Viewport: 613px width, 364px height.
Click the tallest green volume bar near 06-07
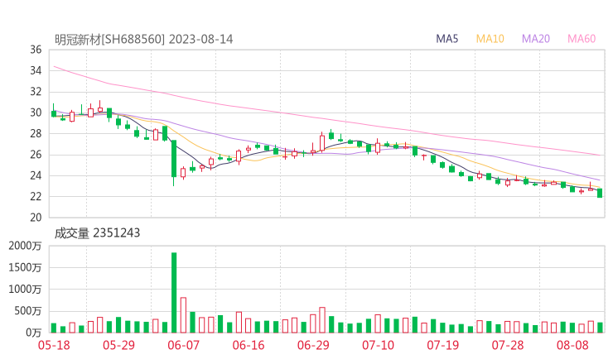174,293
